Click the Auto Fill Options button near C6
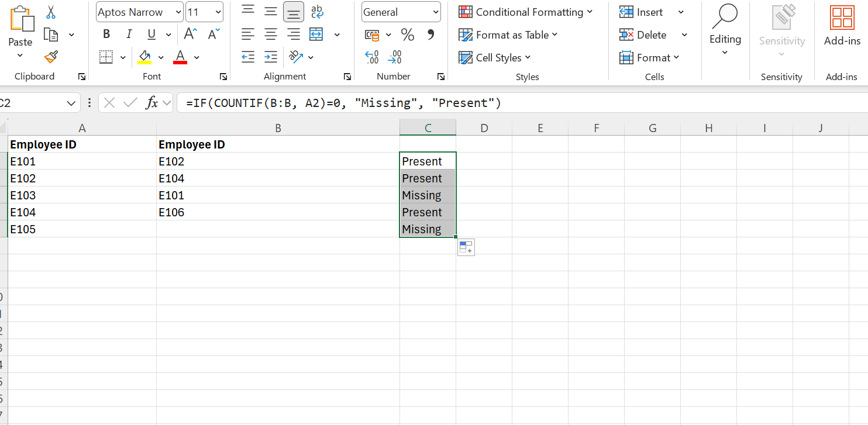Viewport: 868px width, 425px height. [x=466, y=247]
